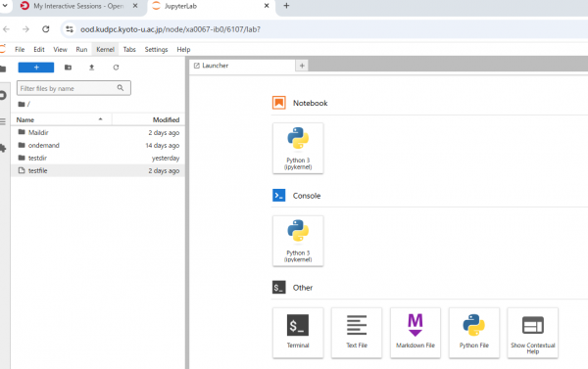Open the Settings menu
Screen dimensions: 588x369
(x=157, y=50)
